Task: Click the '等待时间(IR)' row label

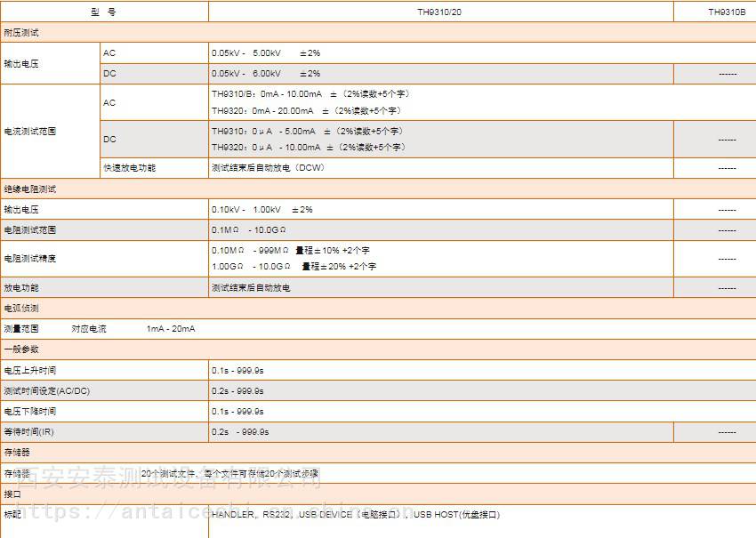Action: point(29,432)
